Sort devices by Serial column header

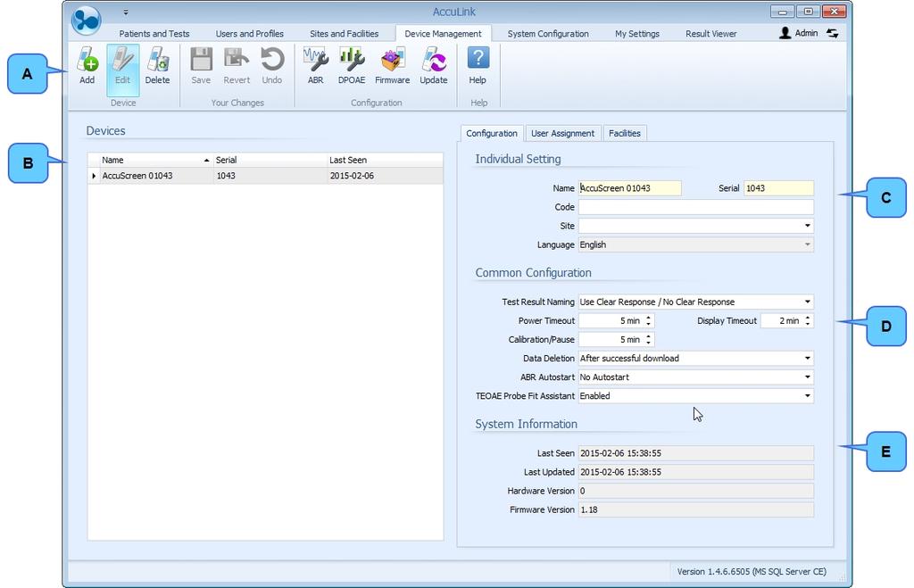pos(270,161)
